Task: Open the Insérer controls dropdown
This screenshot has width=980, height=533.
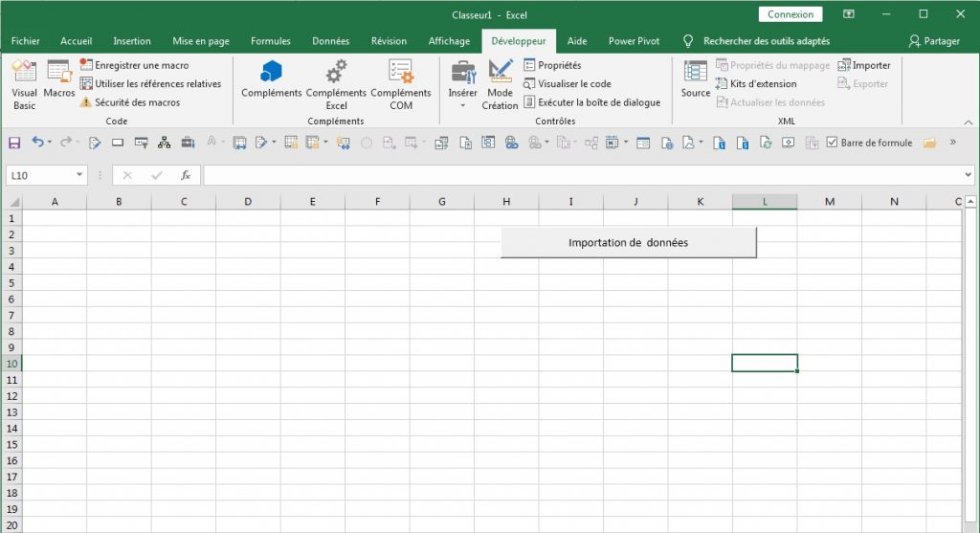Action: [x=462, y=85]
